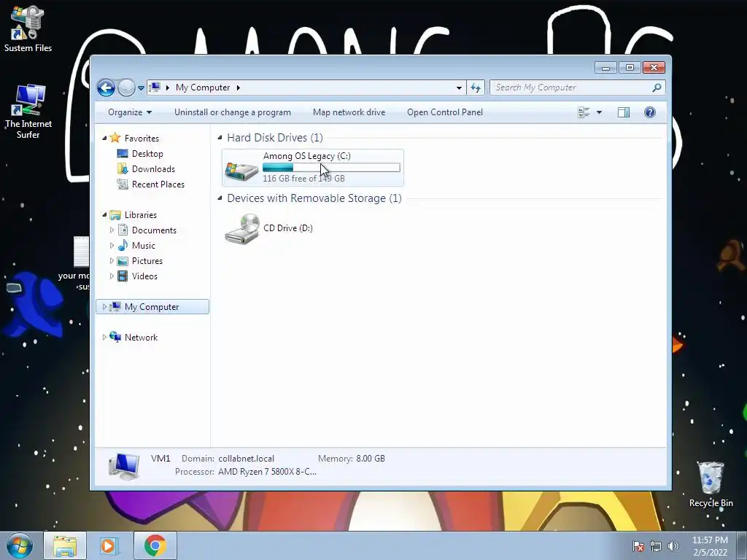Click the computer icon in address bar
Viewport: 747px width, 560px height.
click(x=155, y=87)
